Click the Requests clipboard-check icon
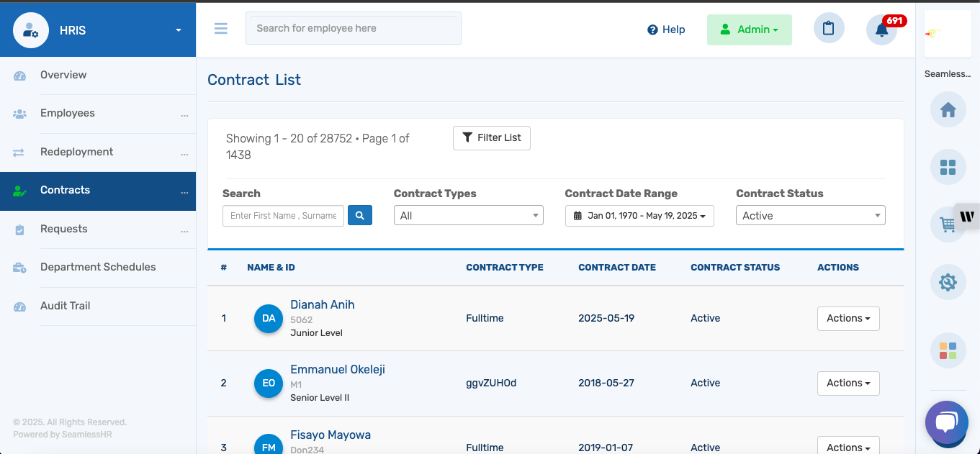The image size is (980, 454). pos(19,230)
